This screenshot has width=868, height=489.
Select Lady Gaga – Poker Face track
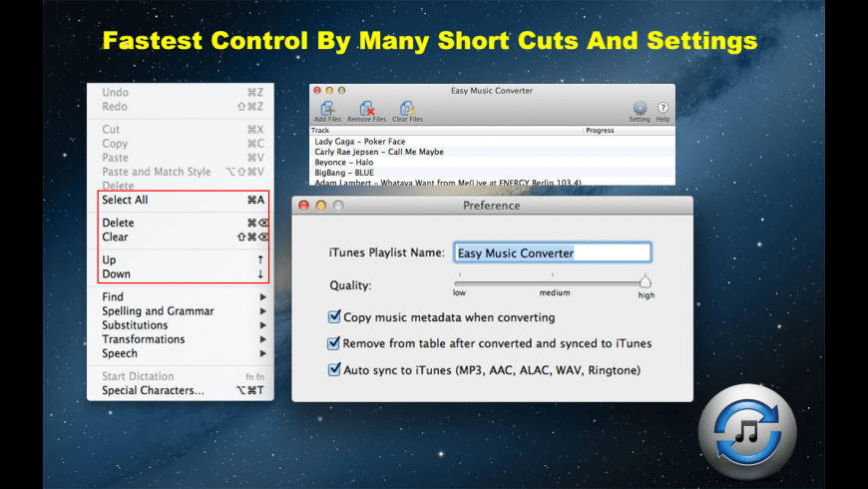492,142
